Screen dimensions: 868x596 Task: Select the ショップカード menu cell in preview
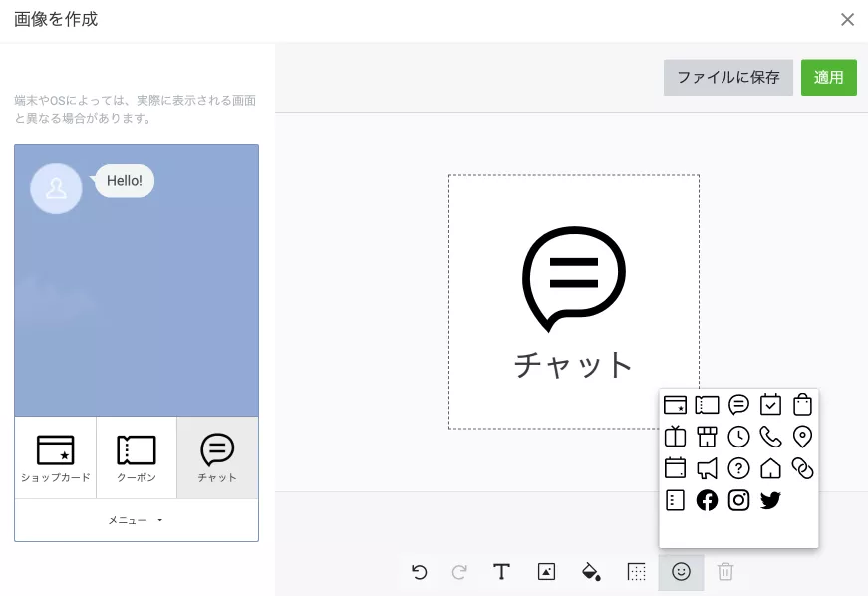pyautogui.click(x=56, y=457)
